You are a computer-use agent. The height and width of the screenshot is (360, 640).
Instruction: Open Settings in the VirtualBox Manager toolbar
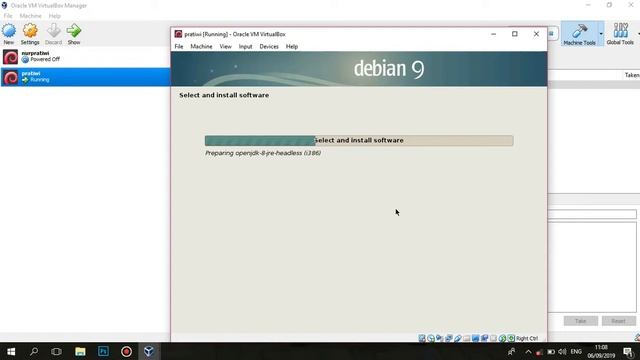click(x=30, y=34)
